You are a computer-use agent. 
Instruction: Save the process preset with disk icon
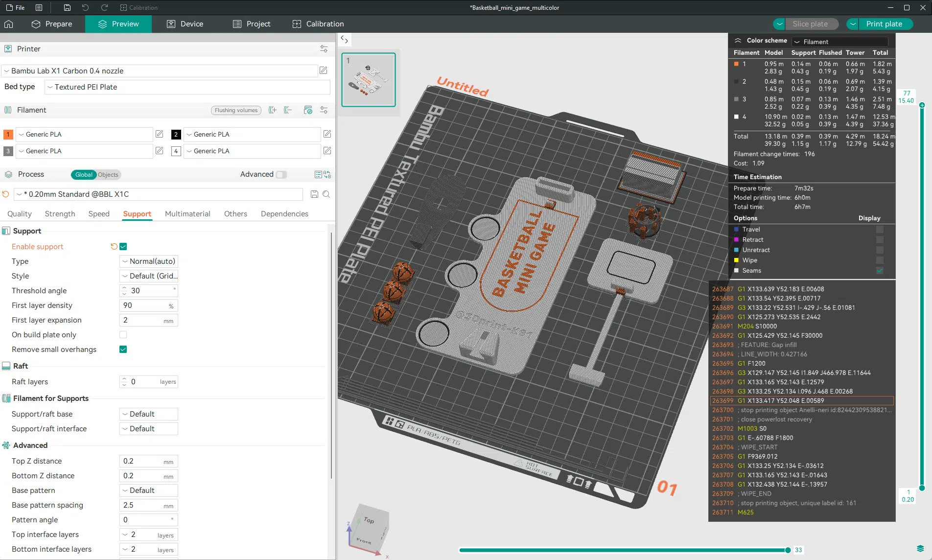click(x=315, y=194)
